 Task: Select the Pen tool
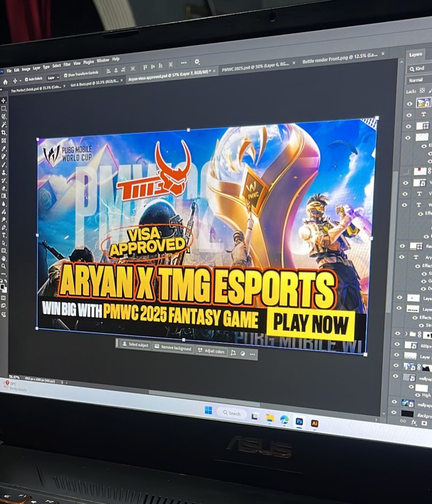pos(3,227)
